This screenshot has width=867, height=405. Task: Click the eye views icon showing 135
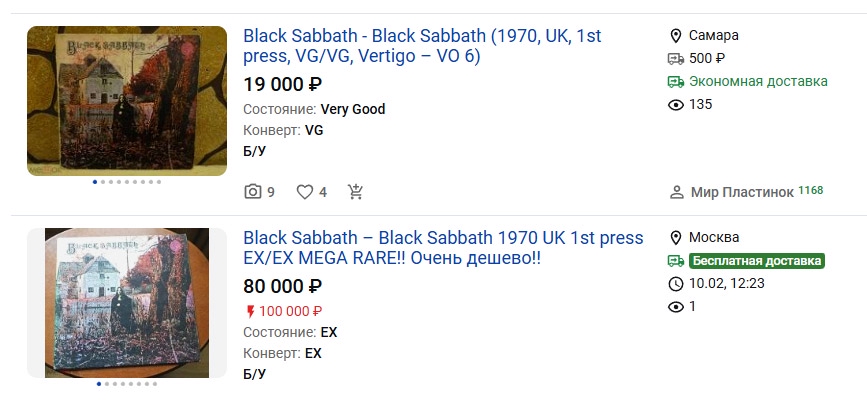tap(676, 105)
